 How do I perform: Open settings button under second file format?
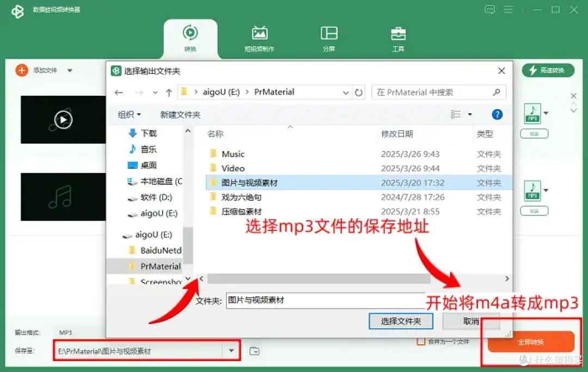coord(534,211)
